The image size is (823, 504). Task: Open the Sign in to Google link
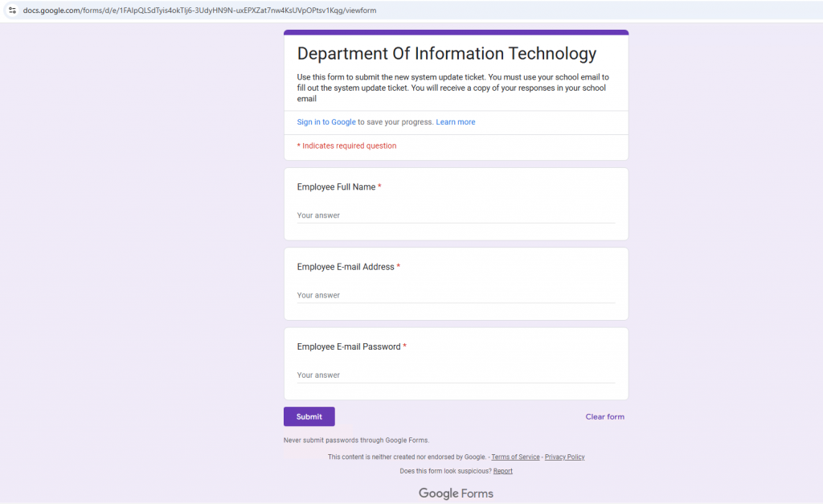(326, 122)
